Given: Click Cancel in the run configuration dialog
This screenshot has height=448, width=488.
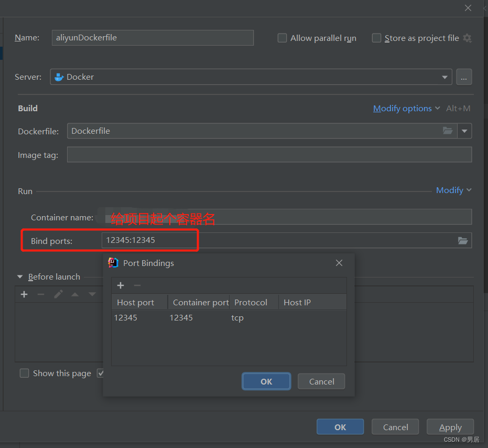Looking at the screenshot, I should [x=395, y=427].
